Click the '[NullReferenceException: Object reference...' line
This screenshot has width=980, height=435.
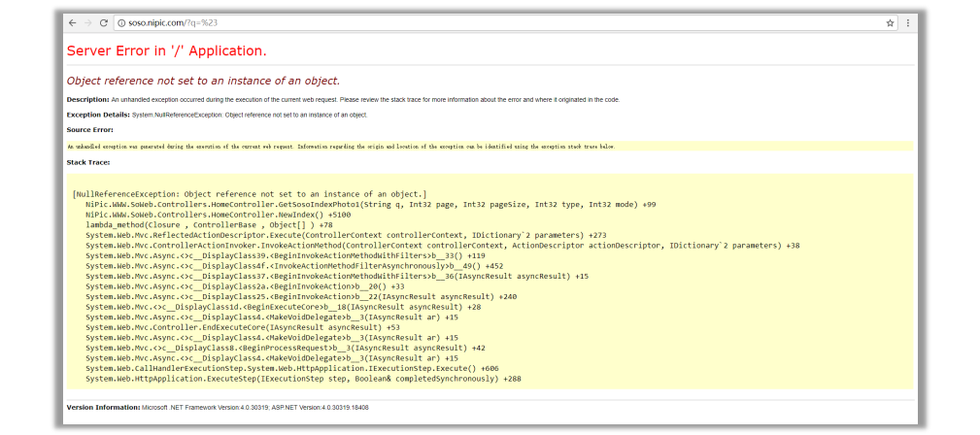pyautogui.click(x=250, y=194)
